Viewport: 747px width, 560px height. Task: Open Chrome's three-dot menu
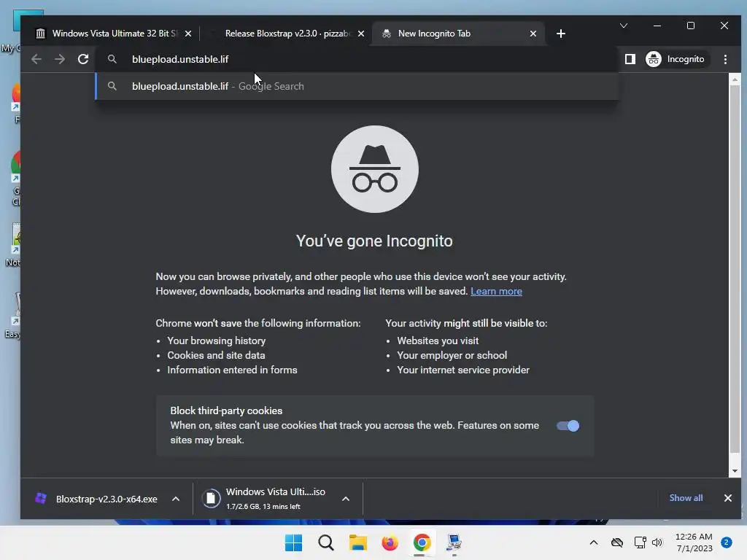pos(725,59)
